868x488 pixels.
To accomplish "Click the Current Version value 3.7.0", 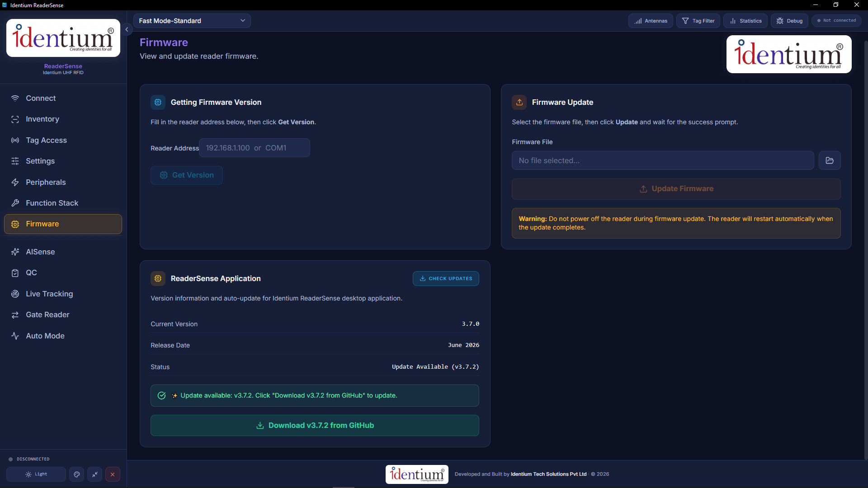I will pos(470,324).
